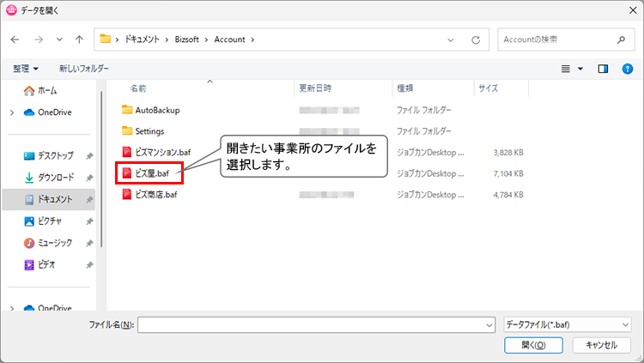
Task: Expand the OneDrive tree node
Action: 11,112
